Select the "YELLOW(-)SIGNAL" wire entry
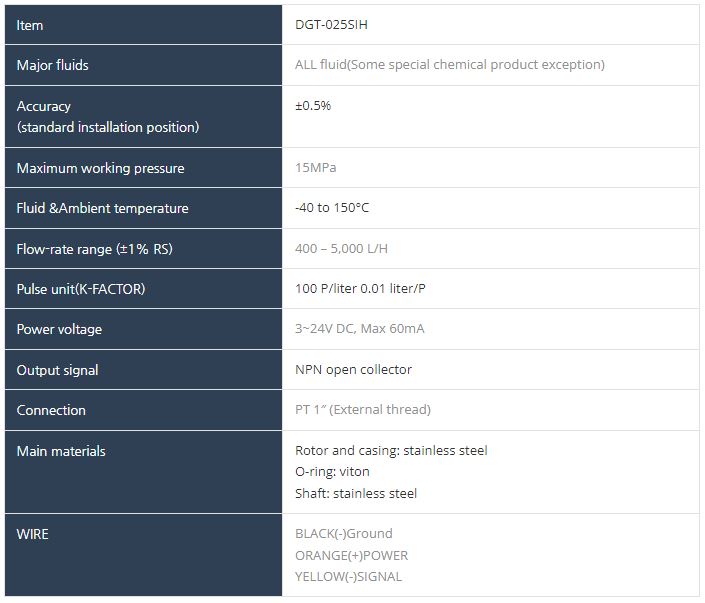The height and width of the screenshot is (603, 705). [348, 576]
